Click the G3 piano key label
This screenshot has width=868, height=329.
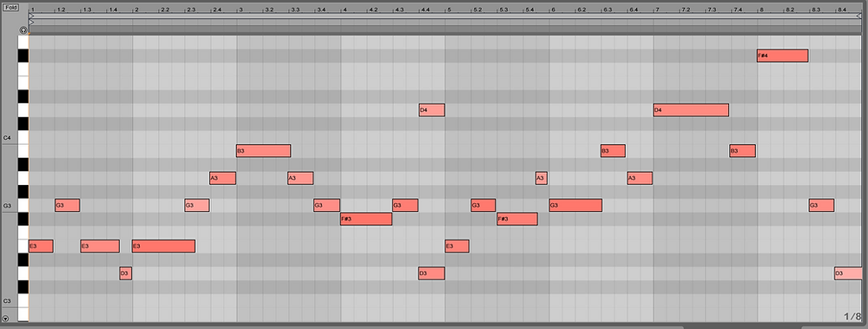[7, 206]
